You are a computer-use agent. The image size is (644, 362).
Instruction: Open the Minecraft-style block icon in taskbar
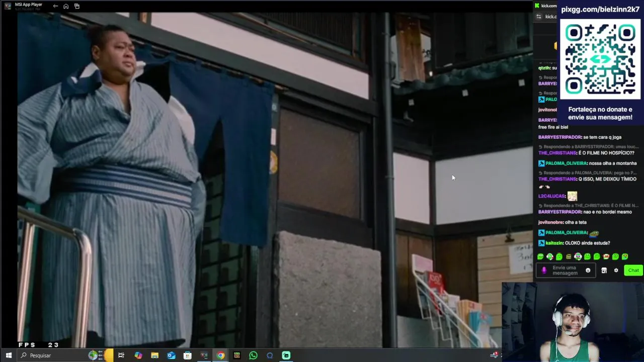(x=237, y=355)
